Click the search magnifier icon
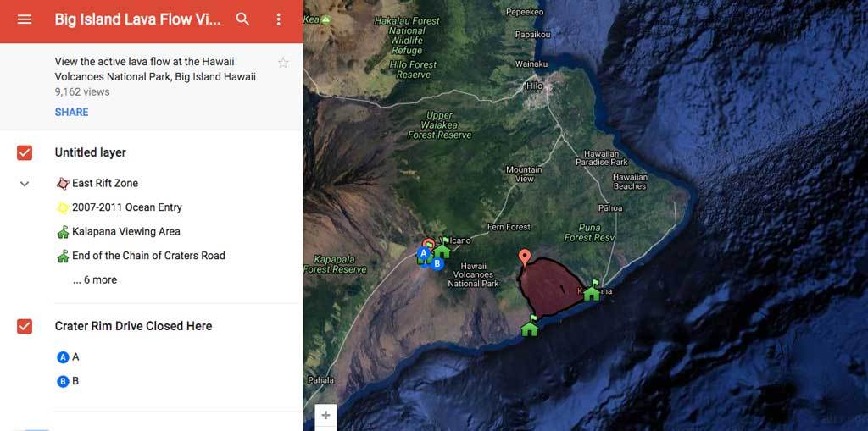 pos(242,19)
